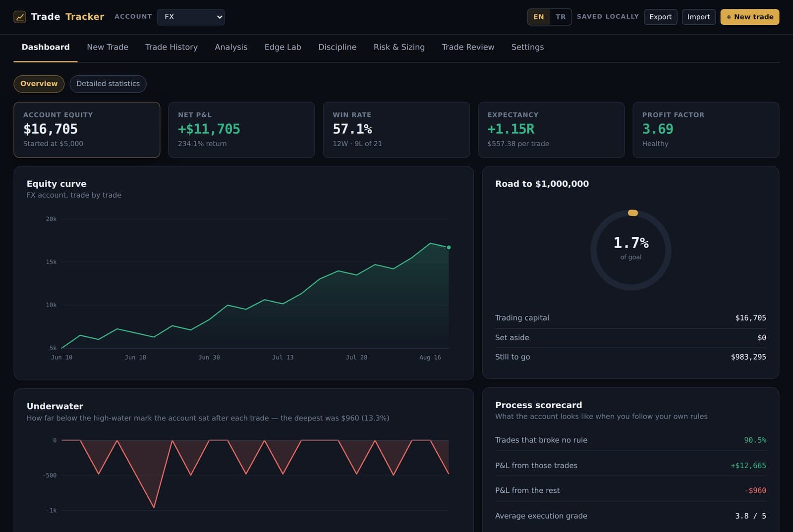Switch to the Analysis tab
The width and height of the screenshot is (793, 532).
tap(231, 47)
